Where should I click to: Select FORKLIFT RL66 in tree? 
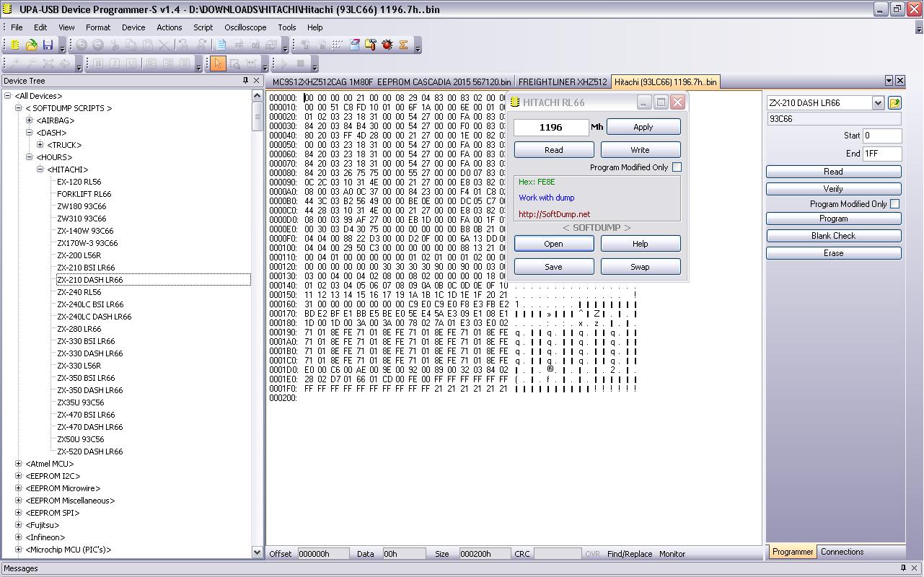84,194
